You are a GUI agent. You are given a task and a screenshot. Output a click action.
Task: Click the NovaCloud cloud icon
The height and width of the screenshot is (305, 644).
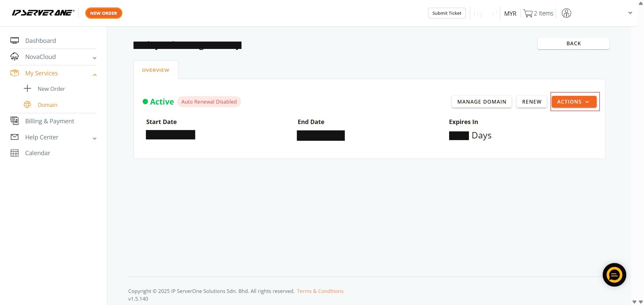(x=14, y=57)
